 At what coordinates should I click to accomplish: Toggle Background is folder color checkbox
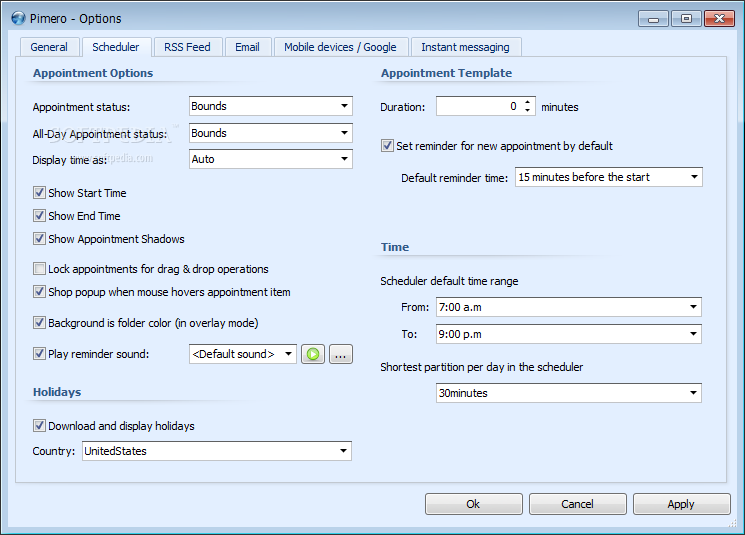pos(39,323)
